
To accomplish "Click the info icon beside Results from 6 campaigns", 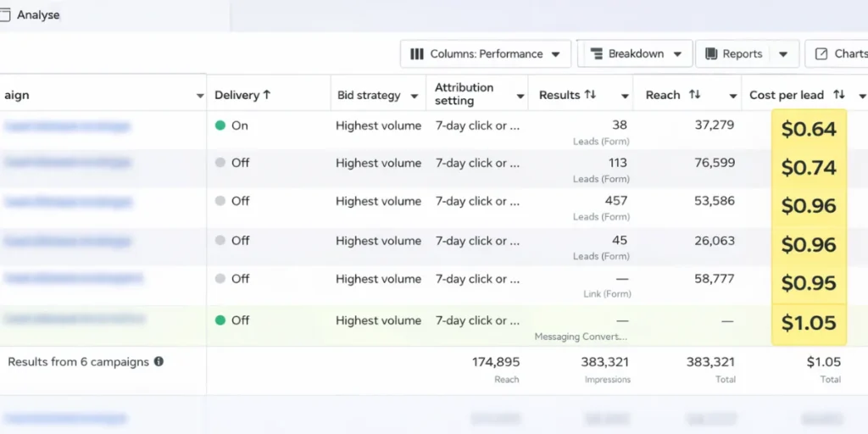I will coord(159,361).
